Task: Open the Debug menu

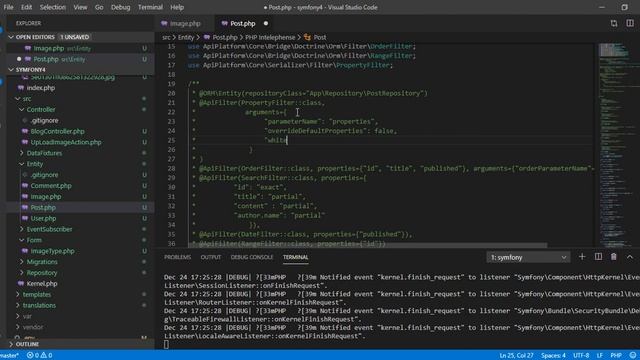Action: (x=120, y=7)
